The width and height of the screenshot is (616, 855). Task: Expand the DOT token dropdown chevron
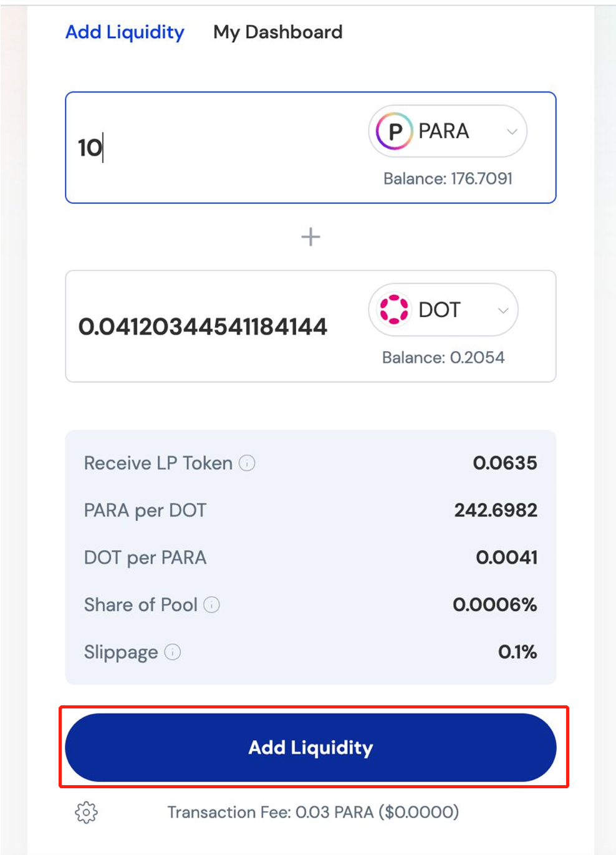click(x=503, y=310)
